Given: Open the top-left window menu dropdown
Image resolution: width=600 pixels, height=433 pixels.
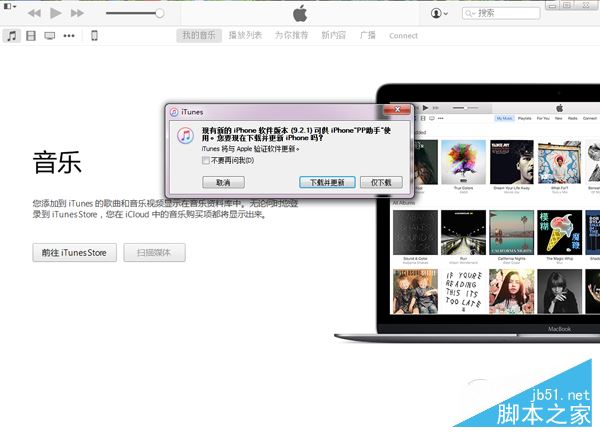Looking at the screenshot, I should [9, 6].
